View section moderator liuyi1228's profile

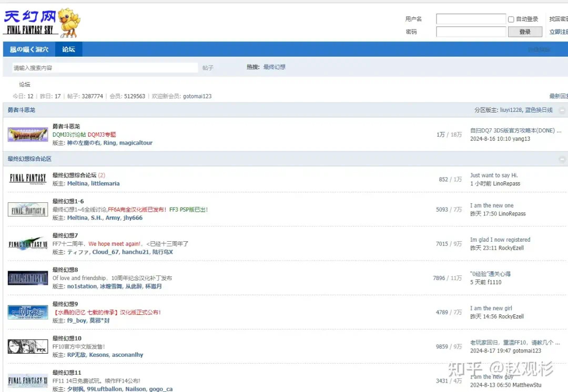click(511, 110)
